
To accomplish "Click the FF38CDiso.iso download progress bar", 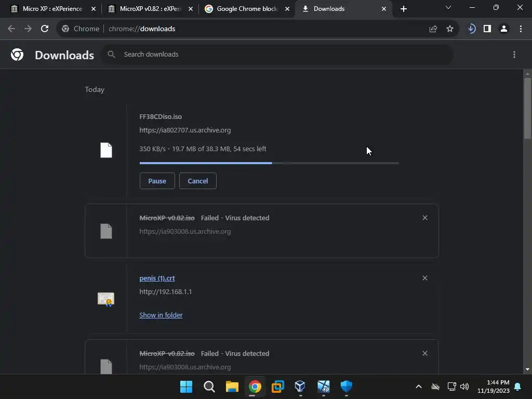I will (x=269, y=163).
